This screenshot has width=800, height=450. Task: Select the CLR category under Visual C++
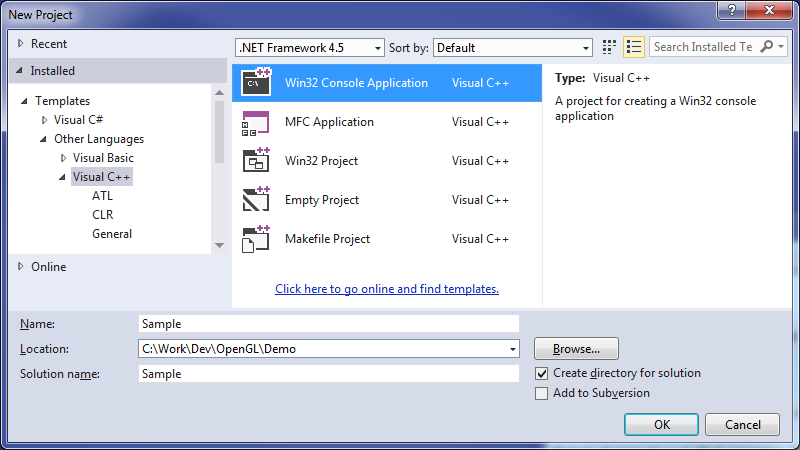[x=103, y=215]
